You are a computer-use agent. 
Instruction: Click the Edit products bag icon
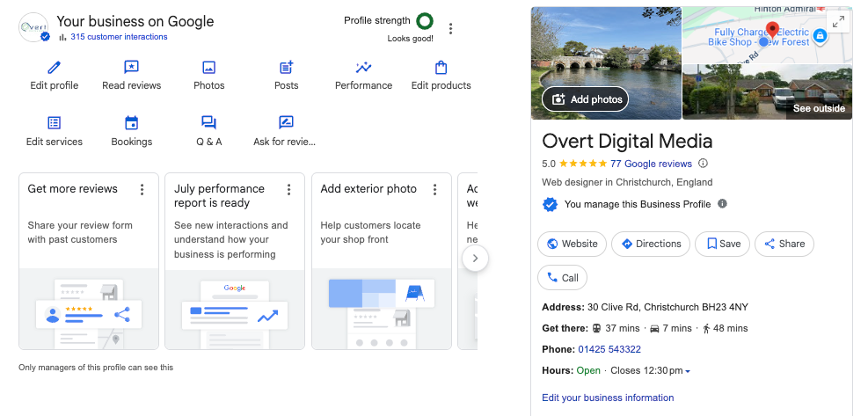441,68
